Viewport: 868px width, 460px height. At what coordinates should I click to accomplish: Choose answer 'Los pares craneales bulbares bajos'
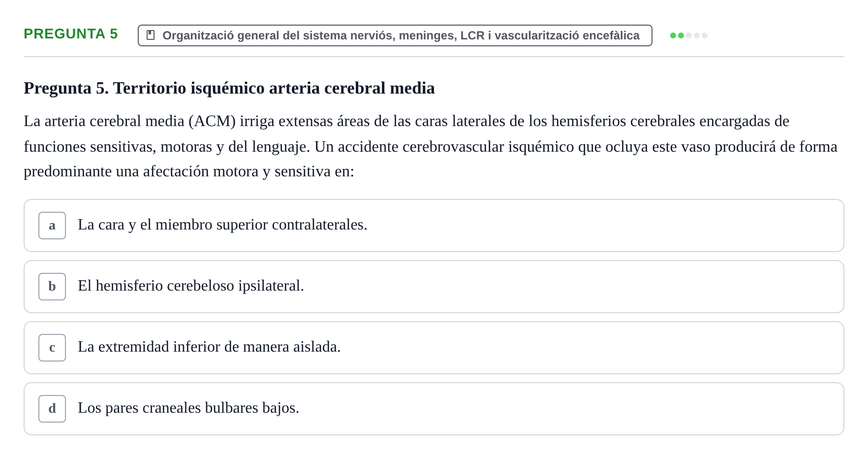coord(434,409)
